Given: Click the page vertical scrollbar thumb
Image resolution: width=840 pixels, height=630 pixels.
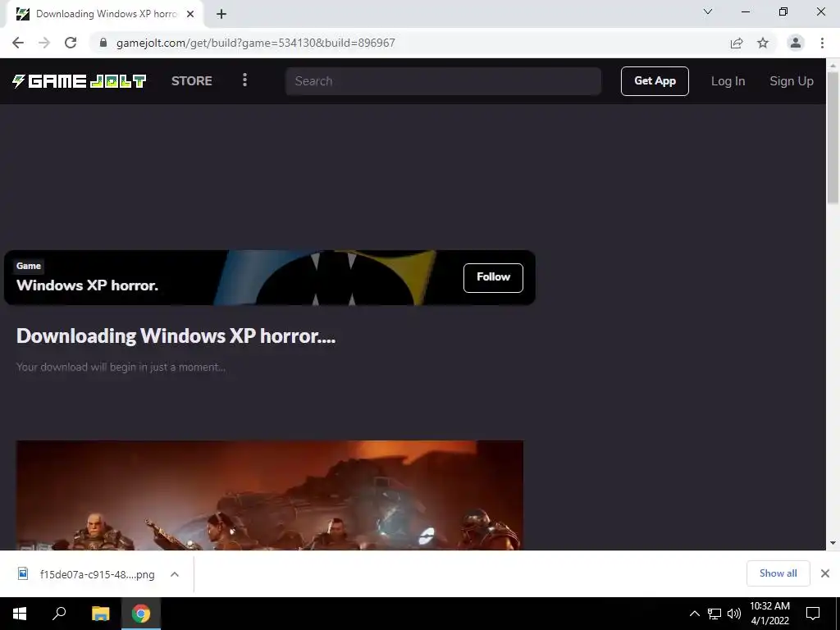Looking at the screenshot, I should [x=833, y=137].
